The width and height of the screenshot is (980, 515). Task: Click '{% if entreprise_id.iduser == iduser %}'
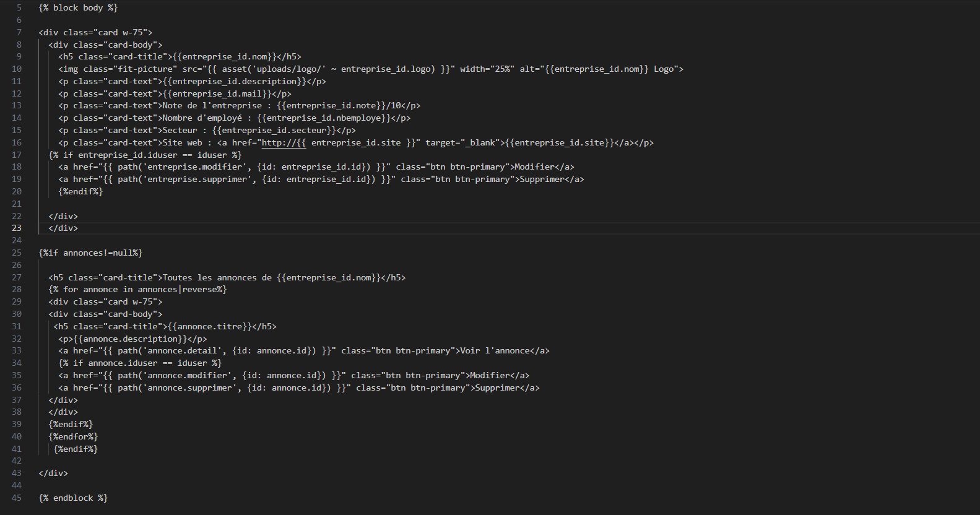coord(145,155)
